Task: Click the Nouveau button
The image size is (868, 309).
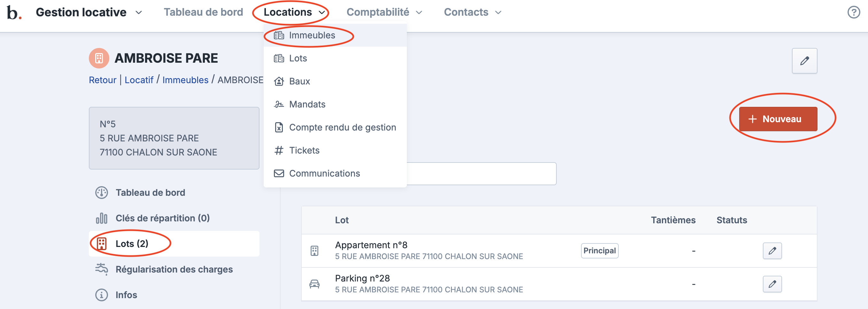Action: point(778,119)
